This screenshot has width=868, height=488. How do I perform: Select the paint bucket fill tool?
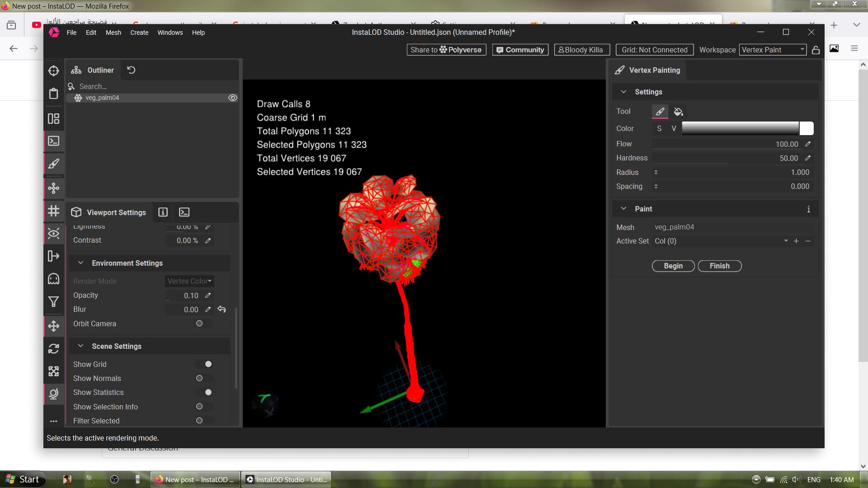click(x=678, y=112)
